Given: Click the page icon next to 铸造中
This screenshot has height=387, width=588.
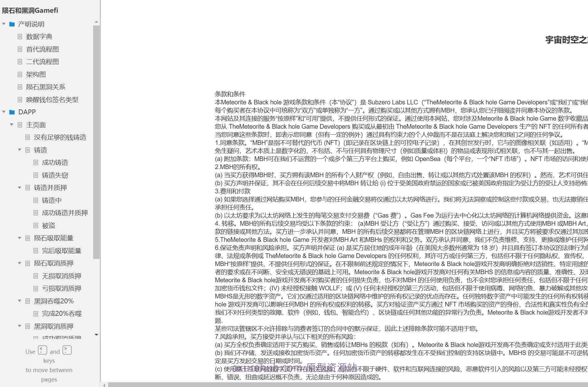Looking at the screenshot, I should [x=36, y=200].
